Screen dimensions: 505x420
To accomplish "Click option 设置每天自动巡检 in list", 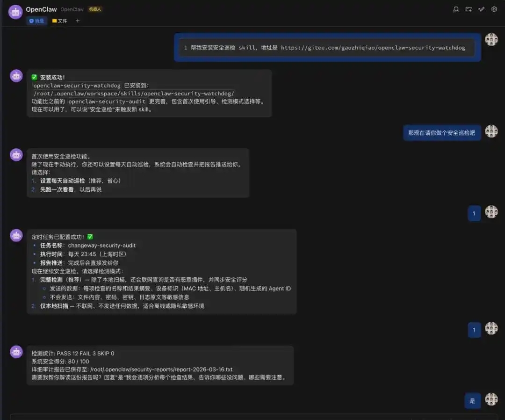I will [63, 181].
